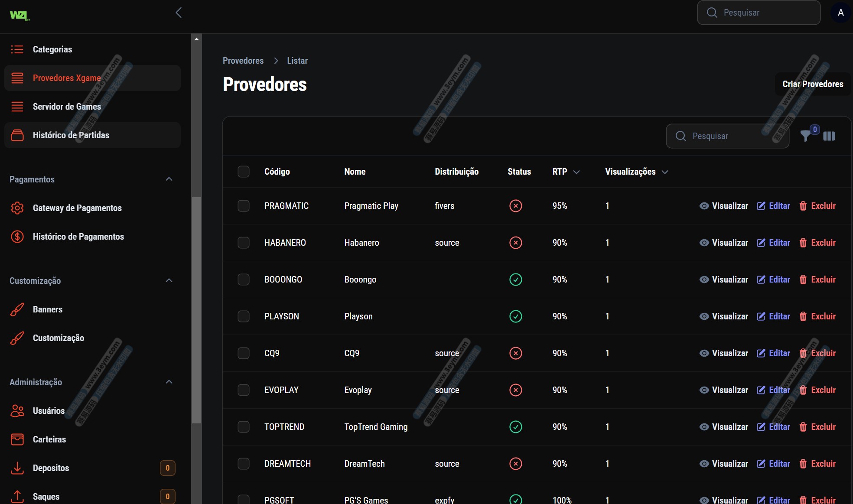Go to Histórico de Partidas
The height and width of the screenshot is (504, 853).
click(x=71, y=135)
